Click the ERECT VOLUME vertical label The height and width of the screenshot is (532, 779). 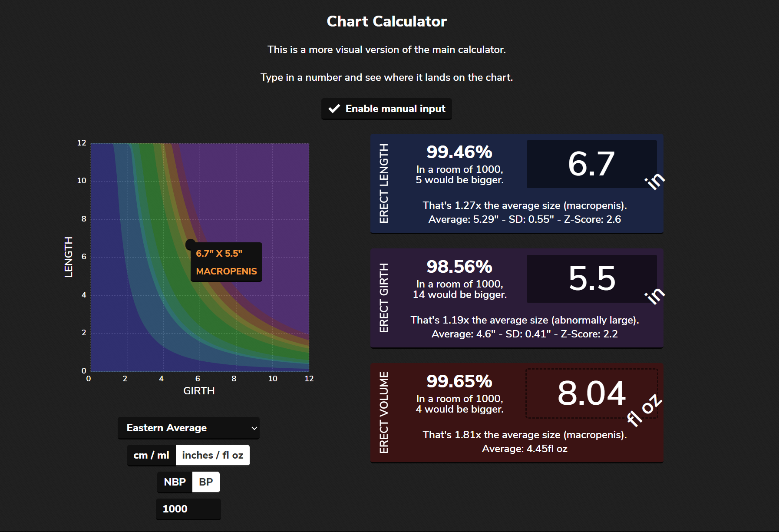coord(384,413)
